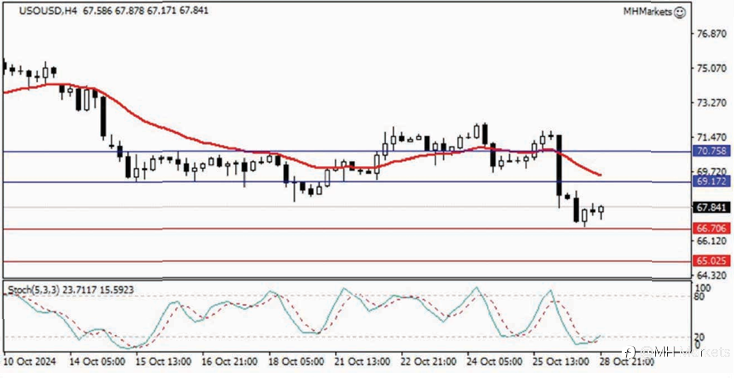Screen dimensions: 739x379
Task: Click the 25 Oct 13:00 time label
Action: pos(561,362)
